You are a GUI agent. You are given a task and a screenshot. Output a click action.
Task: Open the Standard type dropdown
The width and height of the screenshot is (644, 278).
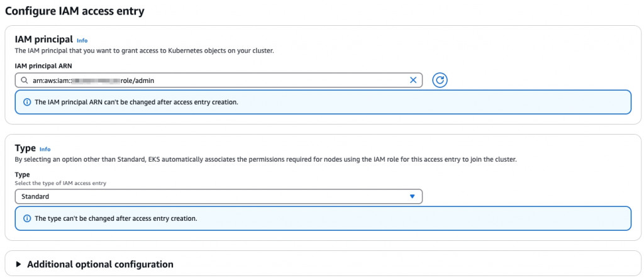click(218, 196)
